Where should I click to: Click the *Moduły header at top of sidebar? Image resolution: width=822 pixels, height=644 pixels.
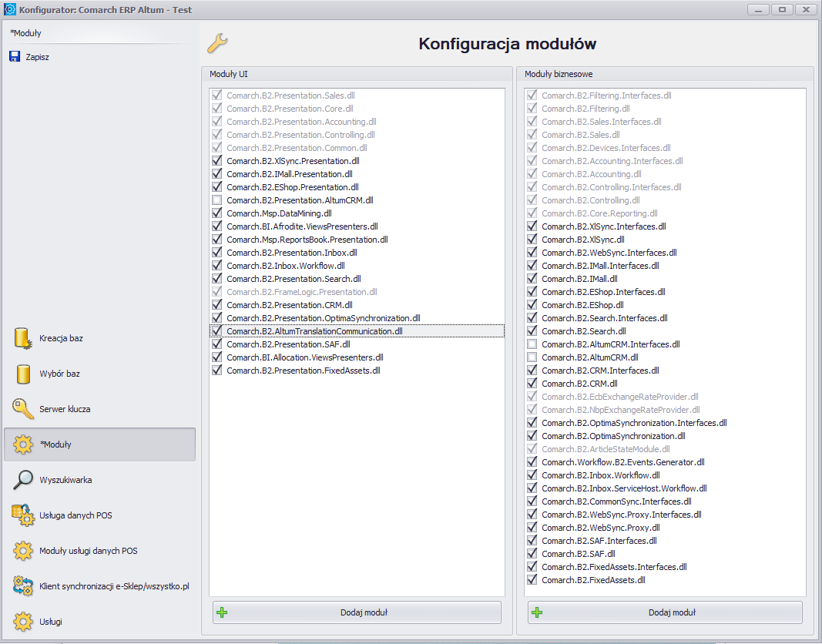click(x=25, y=33)
